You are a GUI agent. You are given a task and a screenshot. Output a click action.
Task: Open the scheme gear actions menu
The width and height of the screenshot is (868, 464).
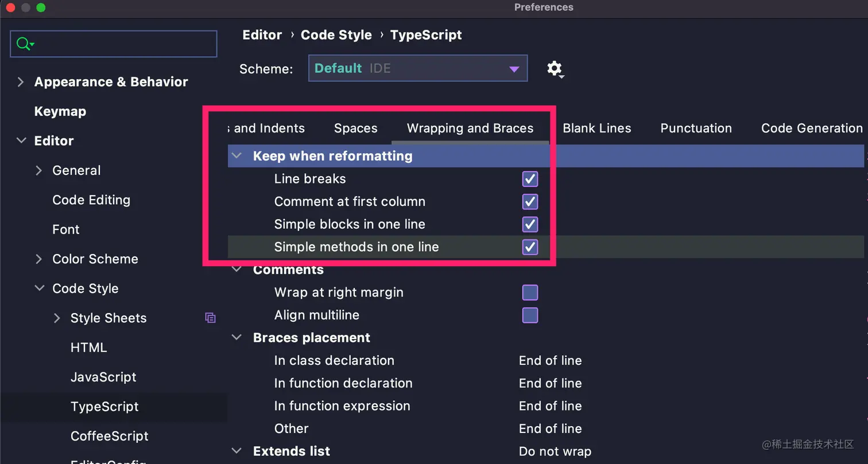[x=555, y=69]
